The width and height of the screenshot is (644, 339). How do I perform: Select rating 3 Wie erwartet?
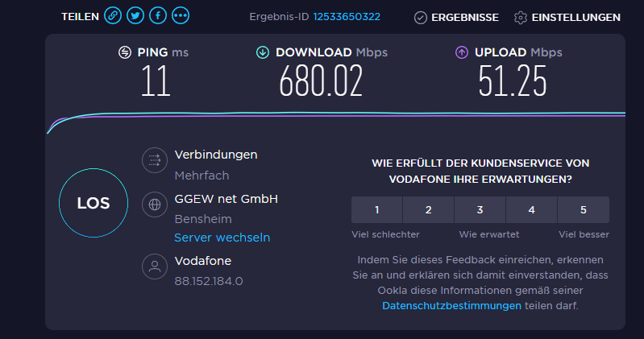pos(480,210)
